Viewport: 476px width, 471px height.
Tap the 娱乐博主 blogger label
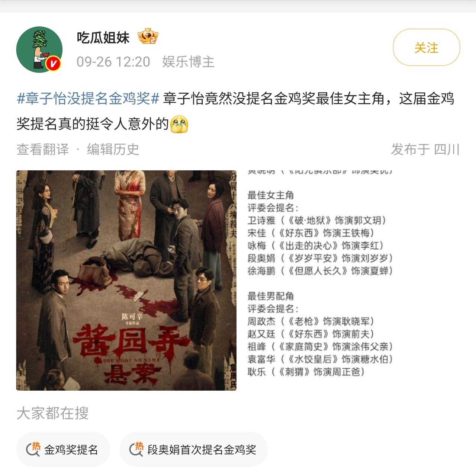pos(188,62)
